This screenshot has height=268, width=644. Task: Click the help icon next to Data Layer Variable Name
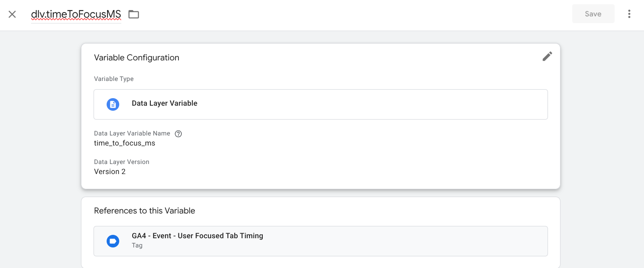pyautogui.click(x=178, y=134)
